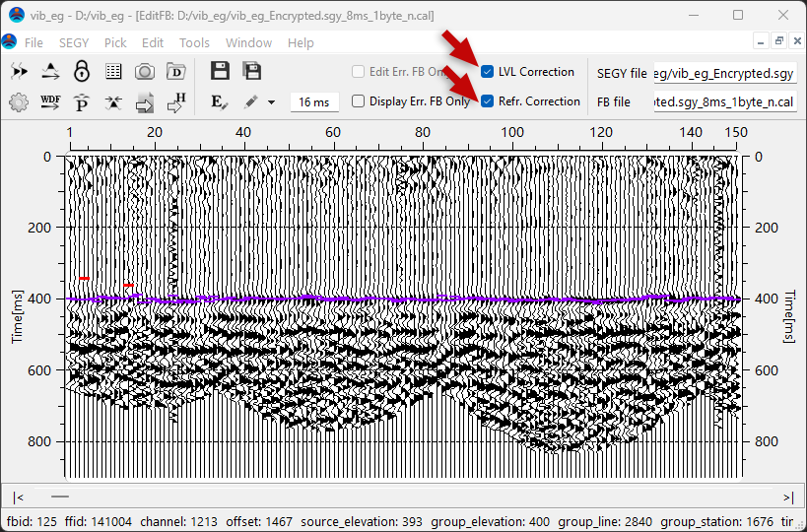The width and height of the screenshot is (807, 532).
Task: Open the settings gear icon
Action: 18,101
